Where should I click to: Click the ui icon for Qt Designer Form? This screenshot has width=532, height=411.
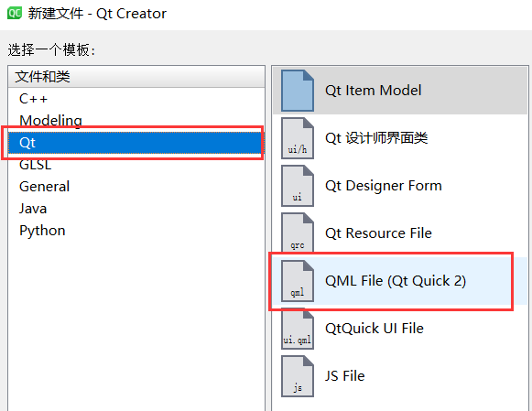tap(298, 186)
